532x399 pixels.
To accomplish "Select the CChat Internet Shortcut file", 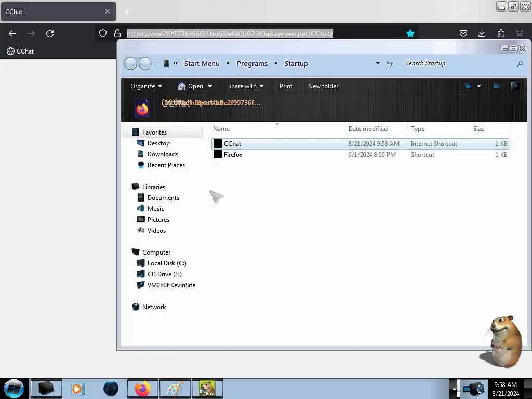I will [x=360, y=144].
